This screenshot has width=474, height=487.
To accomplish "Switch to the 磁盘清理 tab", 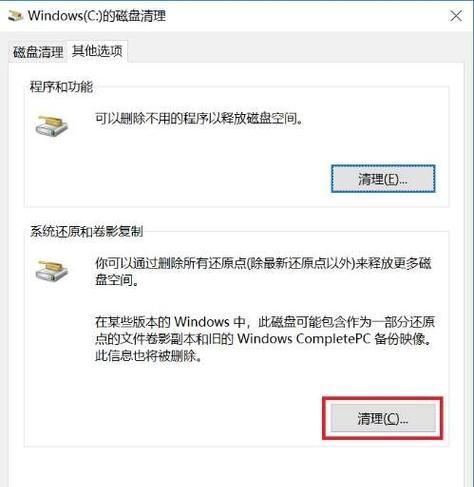I will (x=38, y=52).
